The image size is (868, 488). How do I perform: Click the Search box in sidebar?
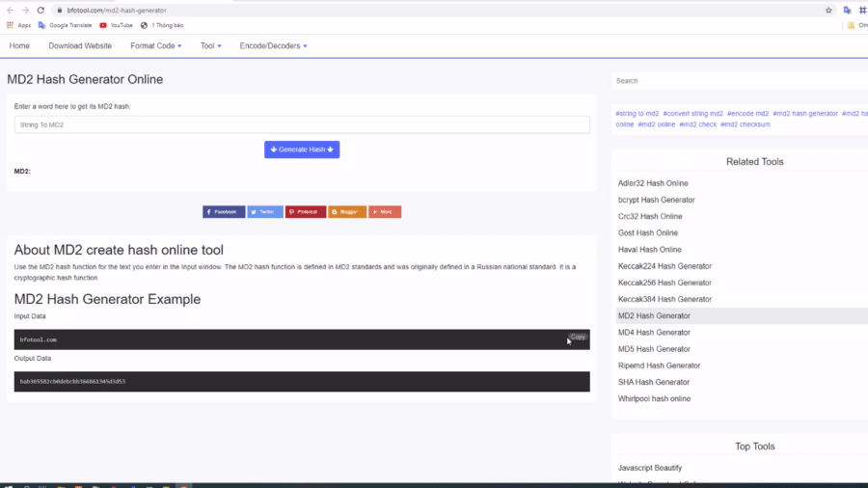click(738, 81)
